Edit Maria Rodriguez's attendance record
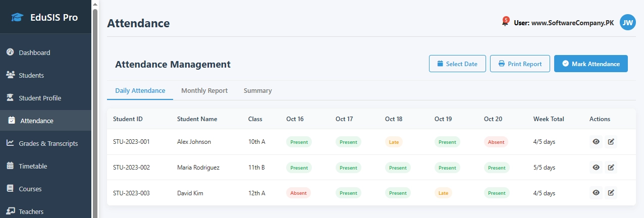The width and height of the screenshot is (644, 218). 611,167
